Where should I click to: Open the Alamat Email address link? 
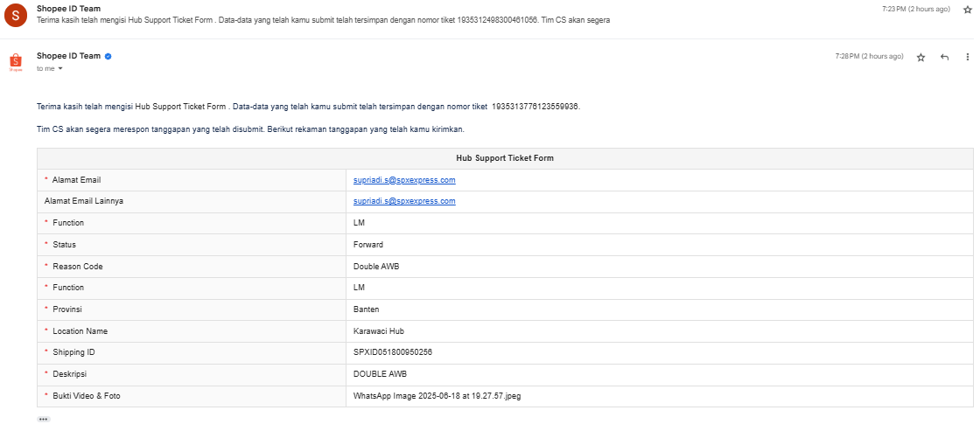tap(404, 180)
